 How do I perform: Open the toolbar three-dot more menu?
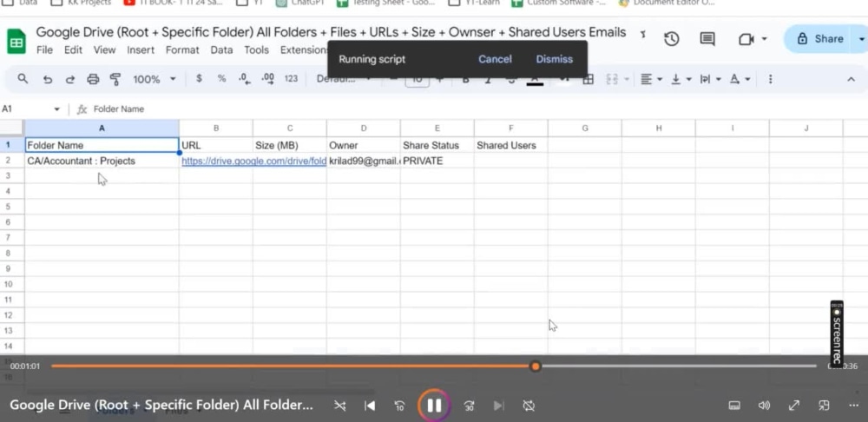point(770,79)
